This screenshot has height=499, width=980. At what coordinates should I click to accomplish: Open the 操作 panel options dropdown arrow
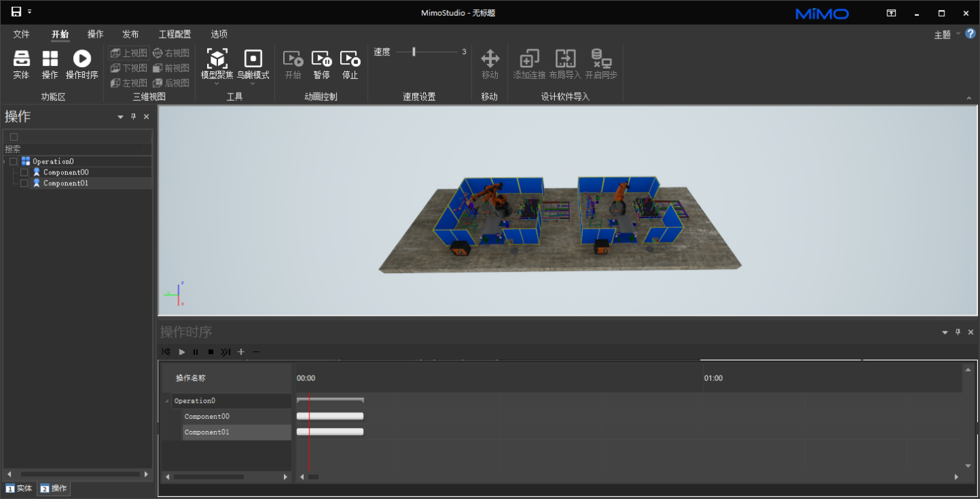point(121,117)
